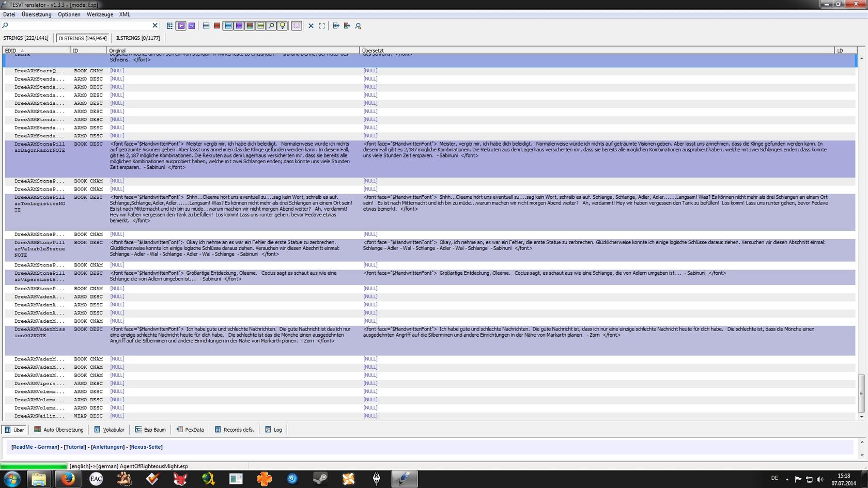Open the Übersetzung menu
This screenshot has width=868, height=488.
pyautogui.click(x=36, y=14)
